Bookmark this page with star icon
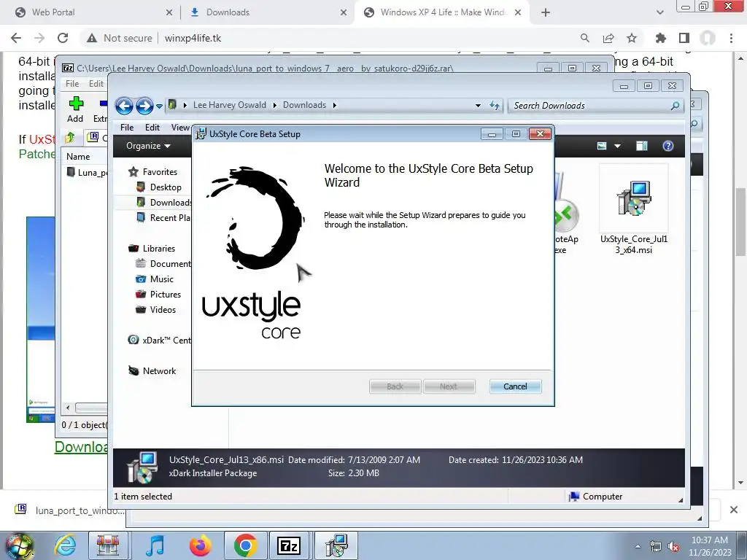Screen dimensions: 747x560 click(x=632, y=38)
